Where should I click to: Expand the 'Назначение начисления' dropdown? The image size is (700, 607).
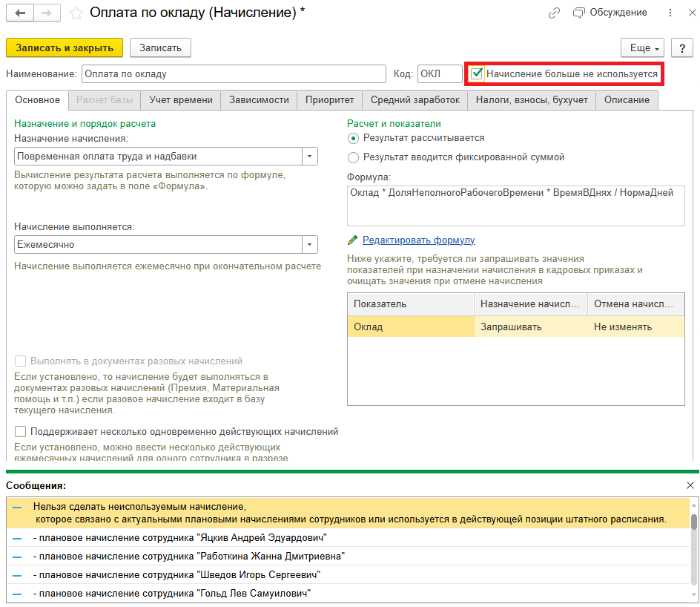(309, 156)
